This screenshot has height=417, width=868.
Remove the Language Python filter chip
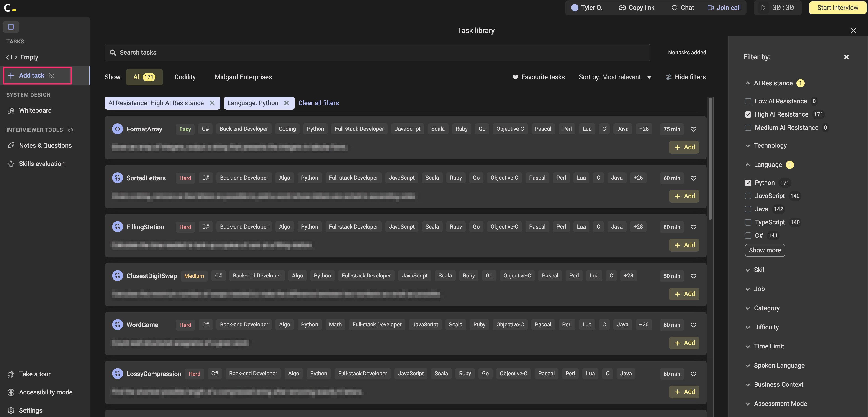[286, 103]
